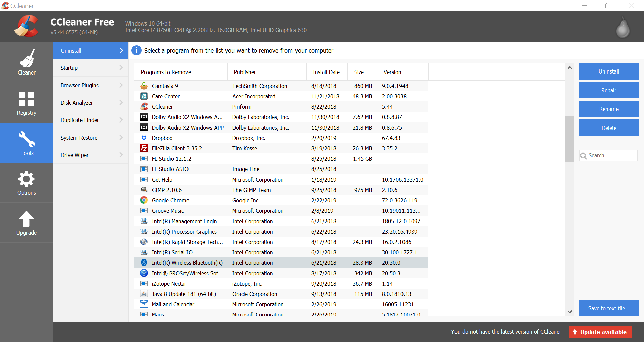
Task: Click the Care Center program icon
Action: pyautogui.click(x=144, y=96)
